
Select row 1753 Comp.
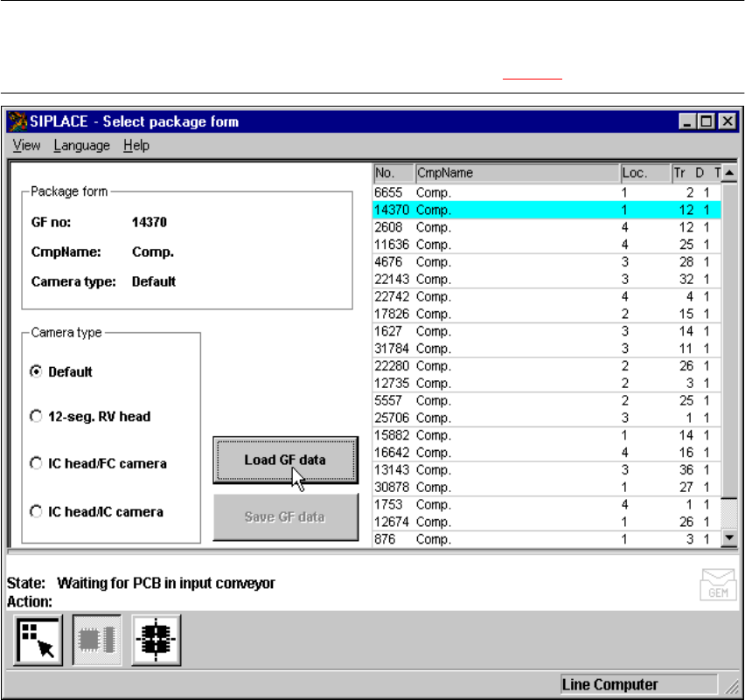click(547, 505)
